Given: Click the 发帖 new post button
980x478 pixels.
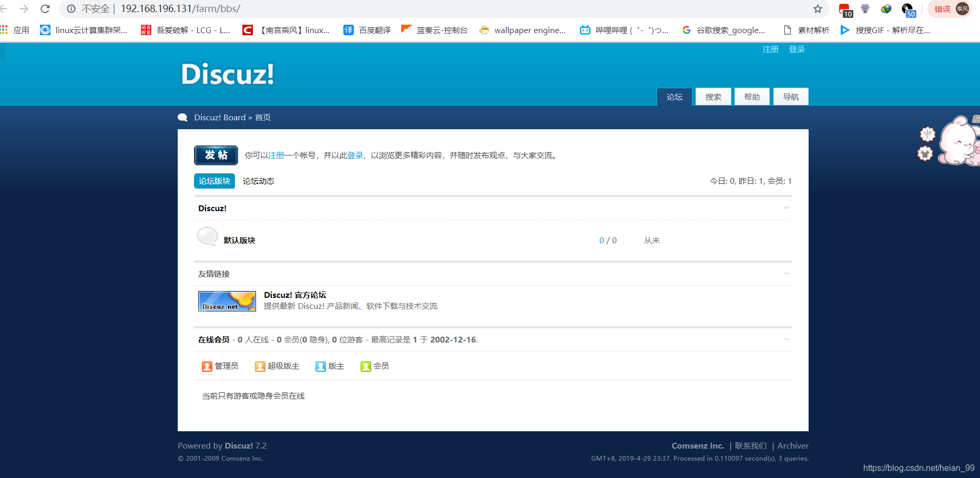Looking at the screenshot, I should 216,155.
